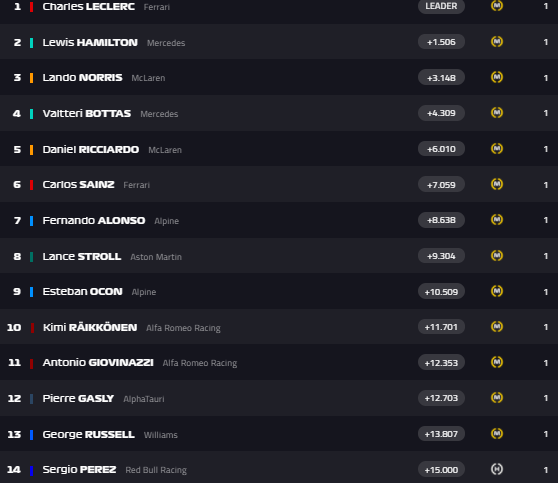The width and height of the screenshot is (558, 483).
Task: Click the medium tyre icon for Leclerc
Action: 497,6
